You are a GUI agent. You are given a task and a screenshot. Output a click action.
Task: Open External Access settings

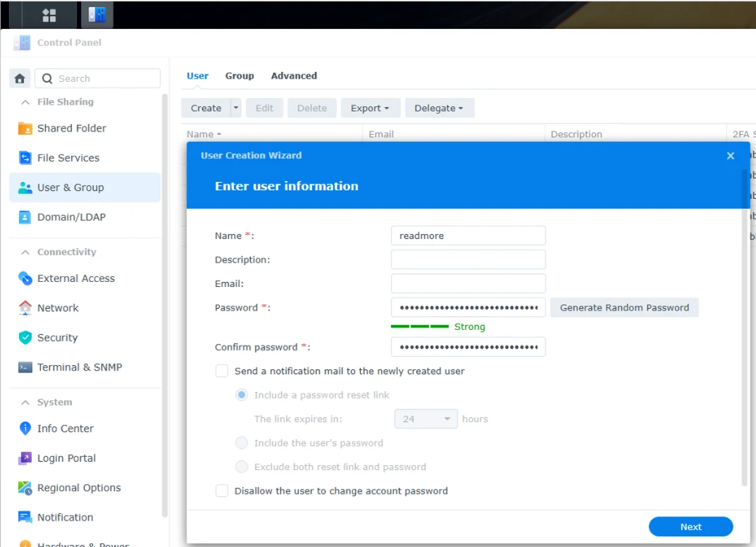click(x=85, y=278)
